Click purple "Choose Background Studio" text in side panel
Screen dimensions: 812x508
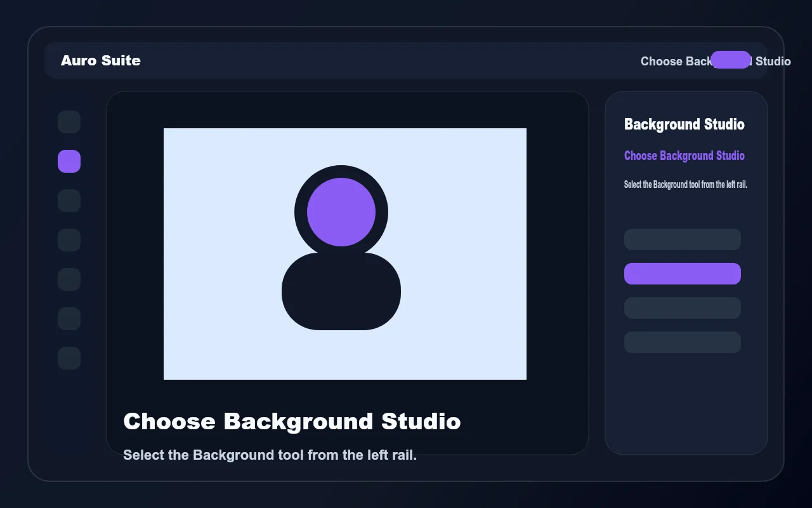[x=684, y=156]
